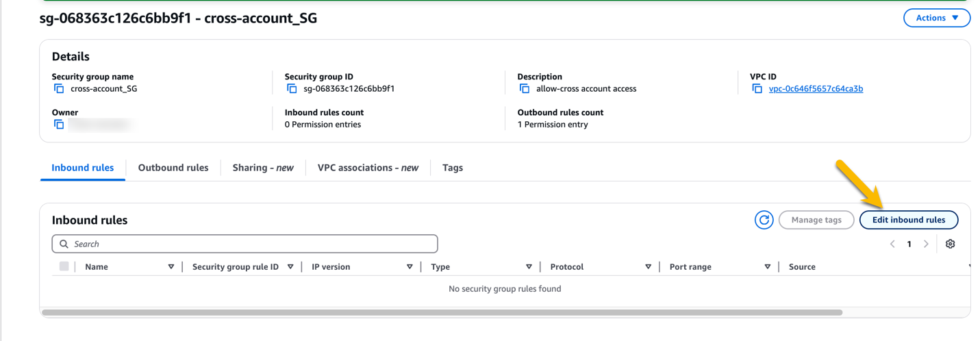The image size is (980, 341).
Task: Select all inbound rules checkbox
Action: pos(64,266)
